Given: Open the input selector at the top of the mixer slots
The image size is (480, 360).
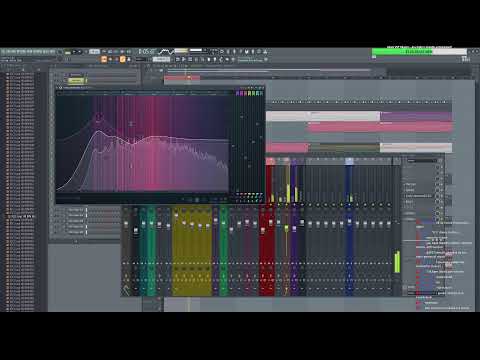Looking at the screenshot, I should tap(422, 161).
